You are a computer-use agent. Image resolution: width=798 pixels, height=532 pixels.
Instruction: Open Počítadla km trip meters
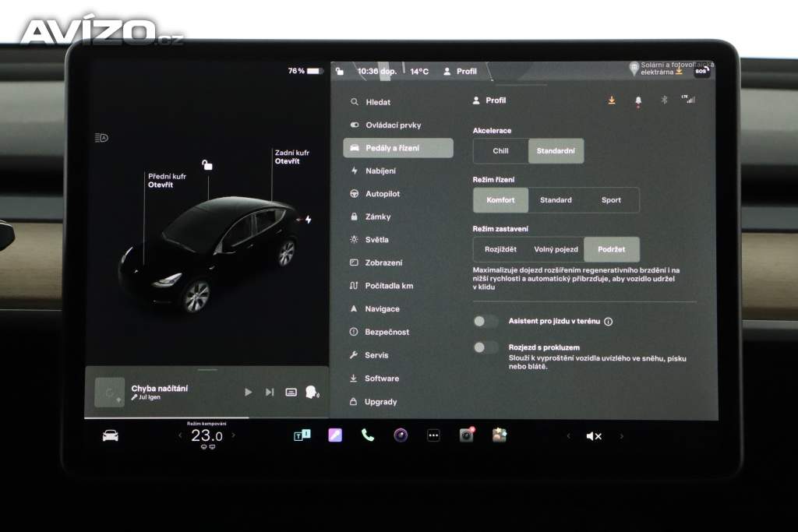(381, 286)
